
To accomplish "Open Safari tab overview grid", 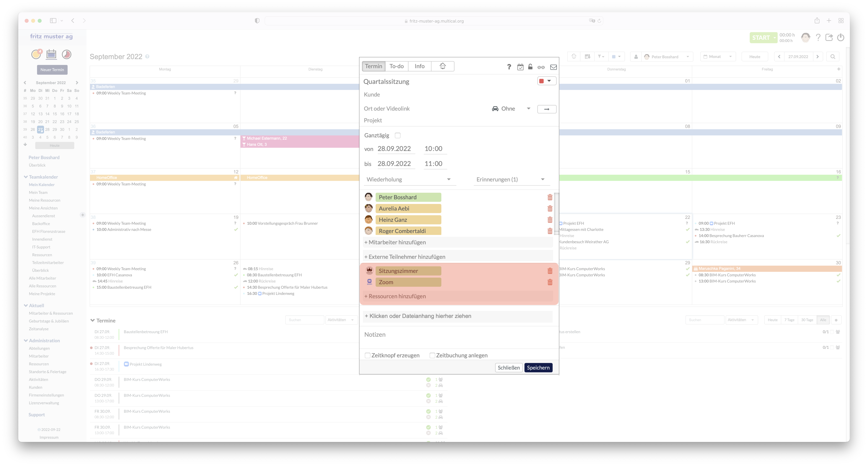I will pyautogui.click(x=841, y=20).
